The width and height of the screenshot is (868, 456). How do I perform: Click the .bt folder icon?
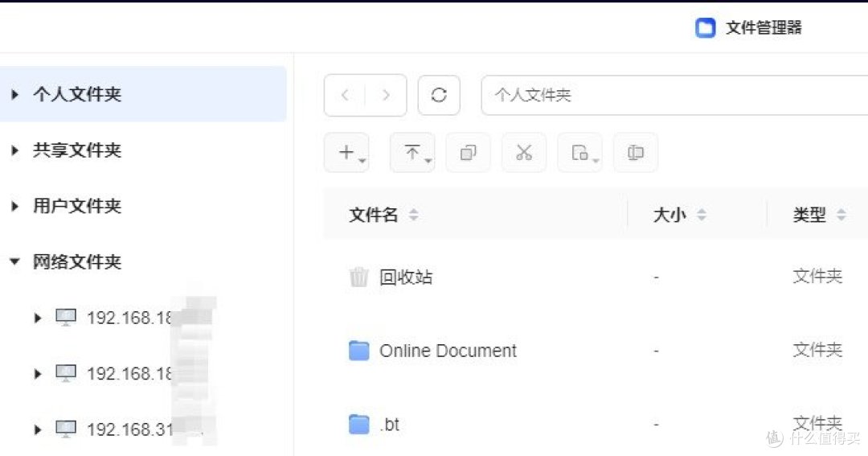(x=358, y=425)
